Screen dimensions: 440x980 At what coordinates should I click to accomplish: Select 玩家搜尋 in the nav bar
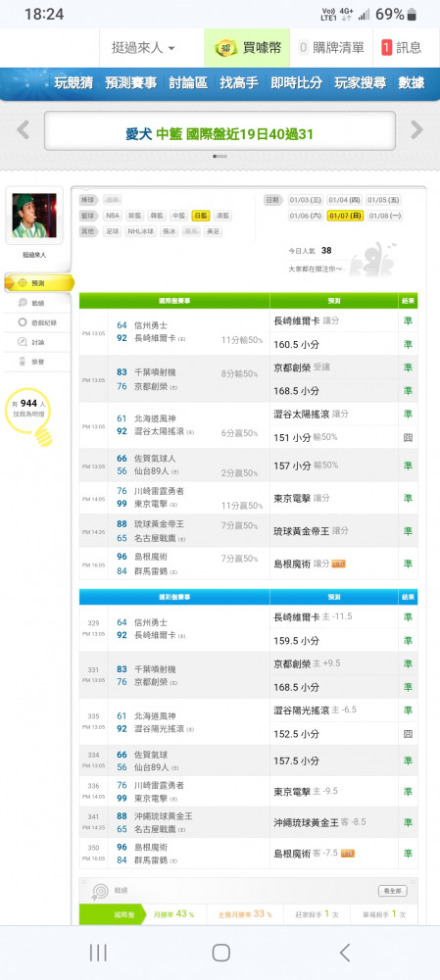[x=360, y=82]
